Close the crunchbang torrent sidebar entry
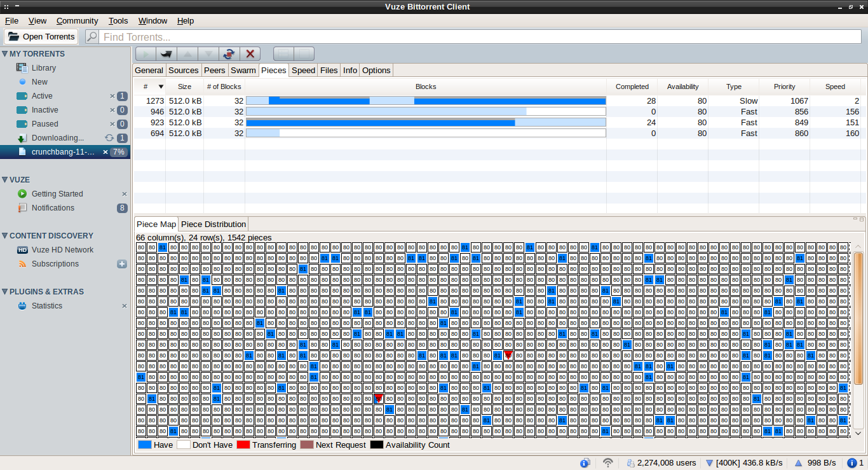868x470 pixels. (105, 152)
